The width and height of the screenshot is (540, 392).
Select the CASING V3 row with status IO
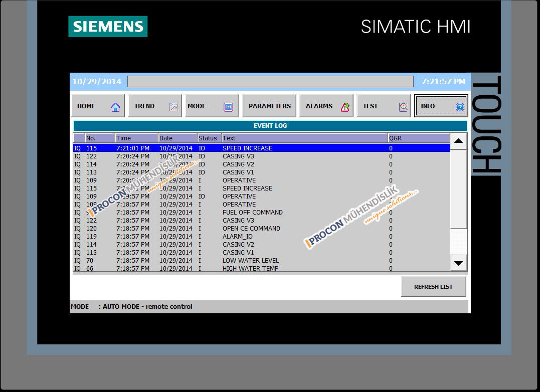coord(262,156)
